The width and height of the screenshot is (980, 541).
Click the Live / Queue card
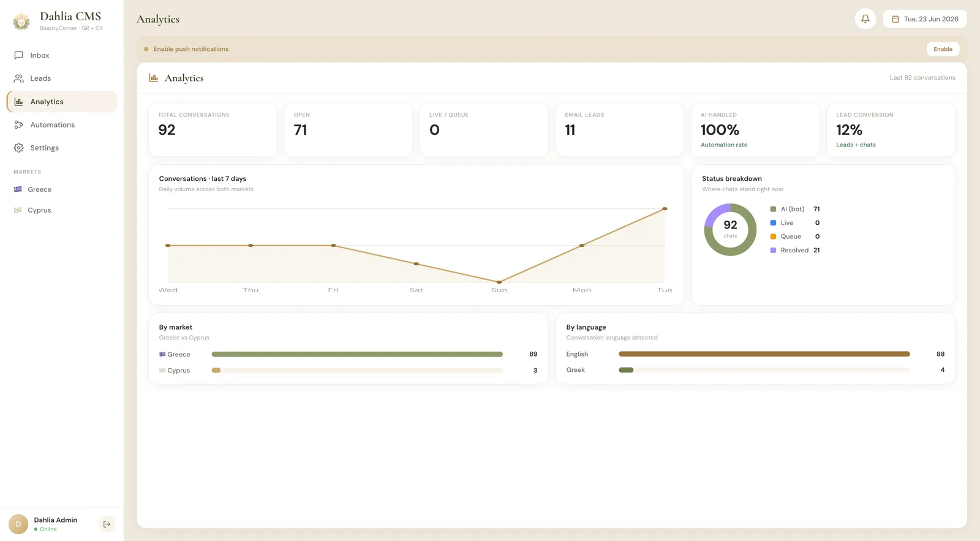(x=484, y=129)
